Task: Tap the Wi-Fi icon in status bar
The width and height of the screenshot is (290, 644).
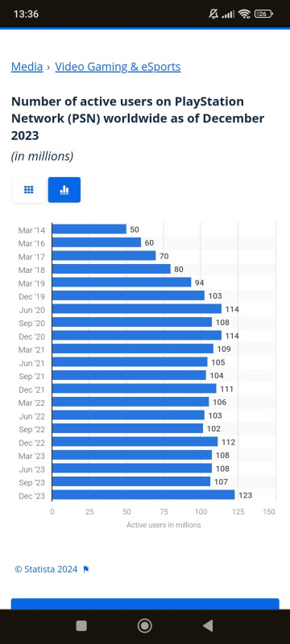Action: pyautogui.click(x=244, y=14)
